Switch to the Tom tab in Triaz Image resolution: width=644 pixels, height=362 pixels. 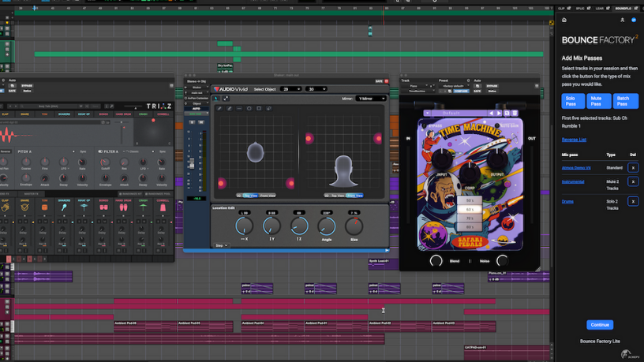[x=44, y=114]
